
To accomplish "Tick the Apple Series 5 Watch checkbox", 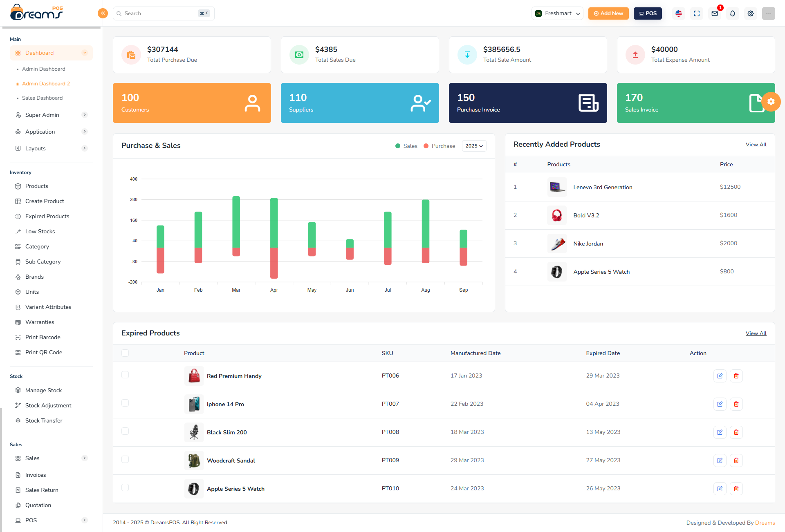I will click(x=125, y=487).
